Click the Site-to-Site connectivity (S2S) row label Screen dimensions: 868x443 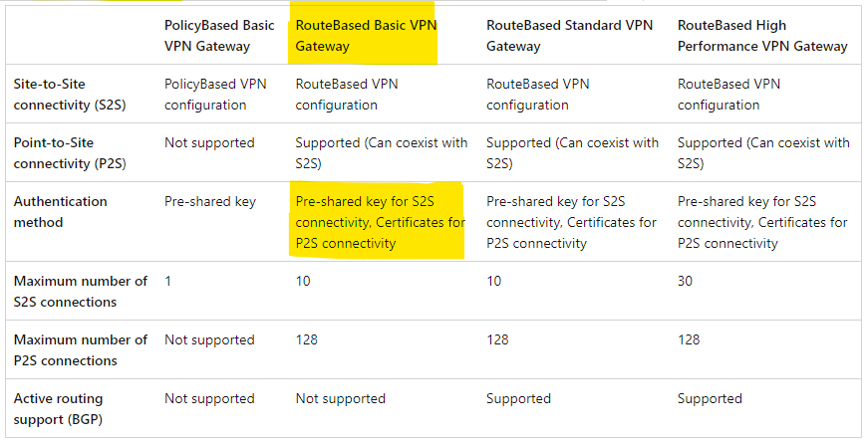(70, 94)
